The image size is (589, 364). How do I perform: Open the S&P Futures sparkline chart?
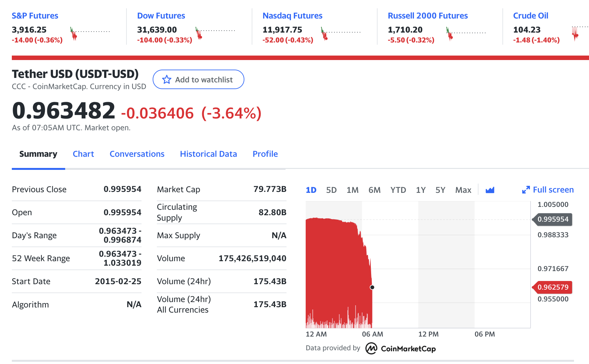90,34
